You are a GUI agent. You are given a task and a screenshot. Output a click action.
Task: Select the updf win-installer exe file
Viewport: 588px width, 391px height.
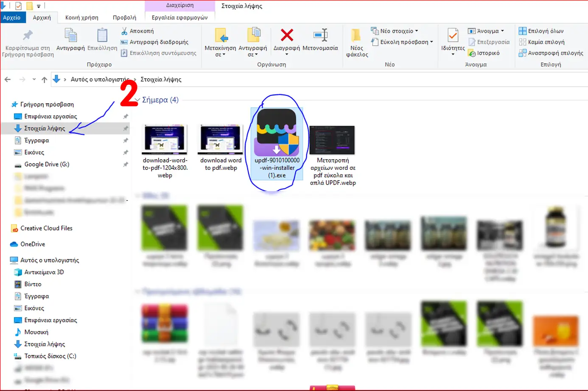[277, 140]
